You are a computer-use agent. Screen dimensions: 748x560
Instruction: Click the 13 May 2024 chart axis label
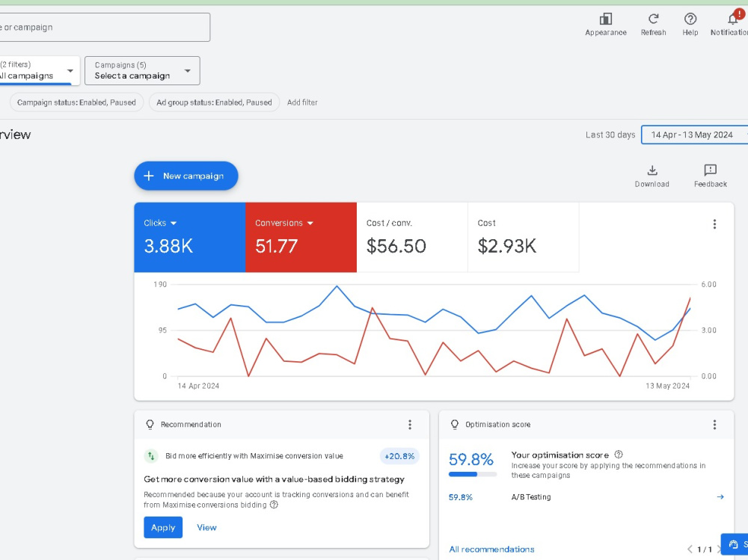tap(667, 386)
